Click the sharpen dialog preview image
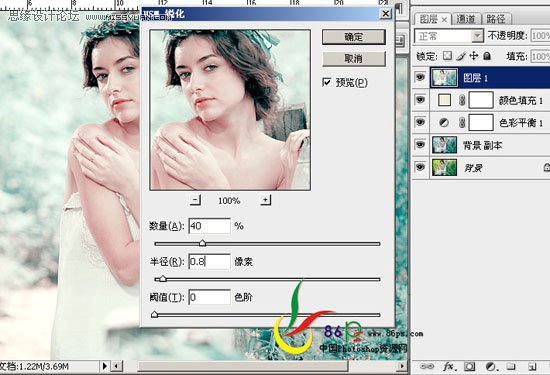The image size is (550, 375). click(x=230, y=110)
